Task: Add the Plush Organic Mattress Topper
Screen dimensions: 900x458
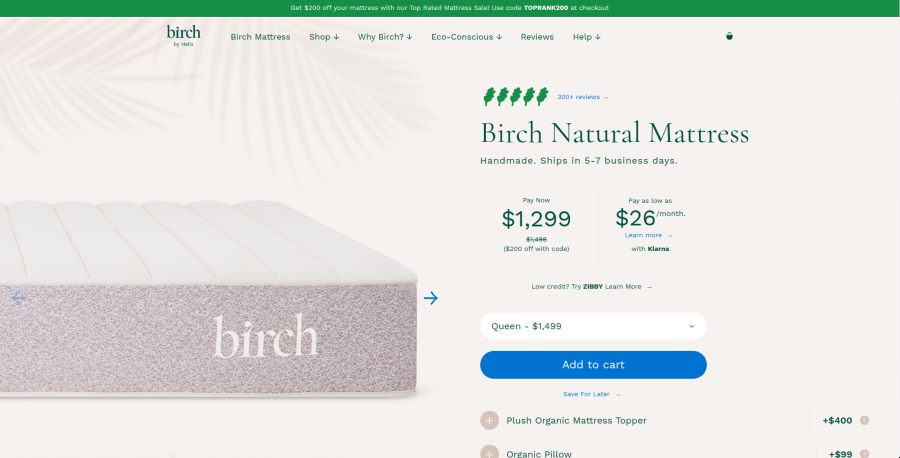Action: pos(490,420)
